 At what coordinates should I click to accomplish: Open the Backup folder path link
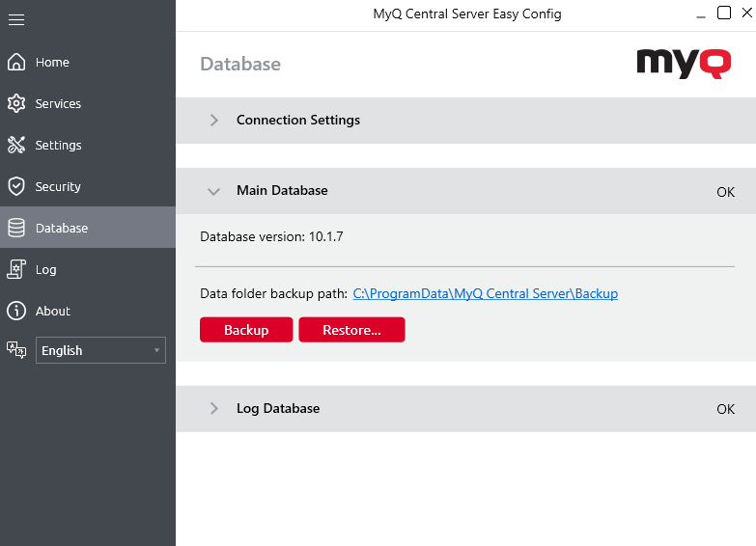(485, 294)
